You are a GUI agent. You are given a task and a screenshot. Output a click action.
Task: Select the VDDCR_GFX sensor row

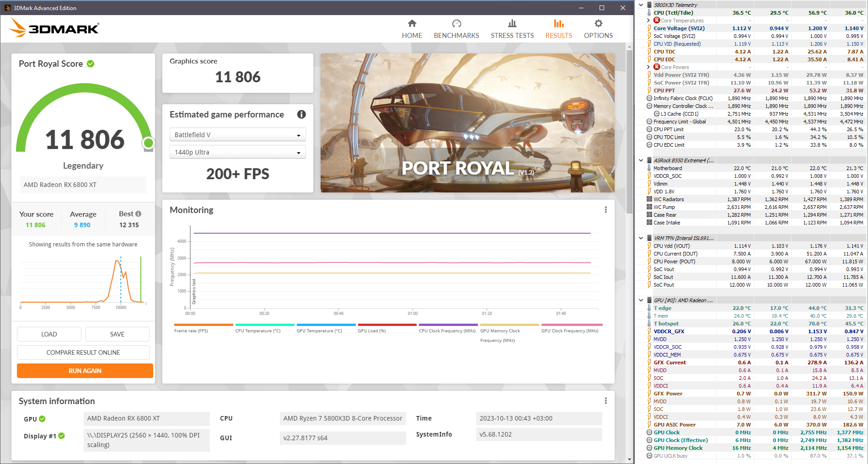(755, 331)
